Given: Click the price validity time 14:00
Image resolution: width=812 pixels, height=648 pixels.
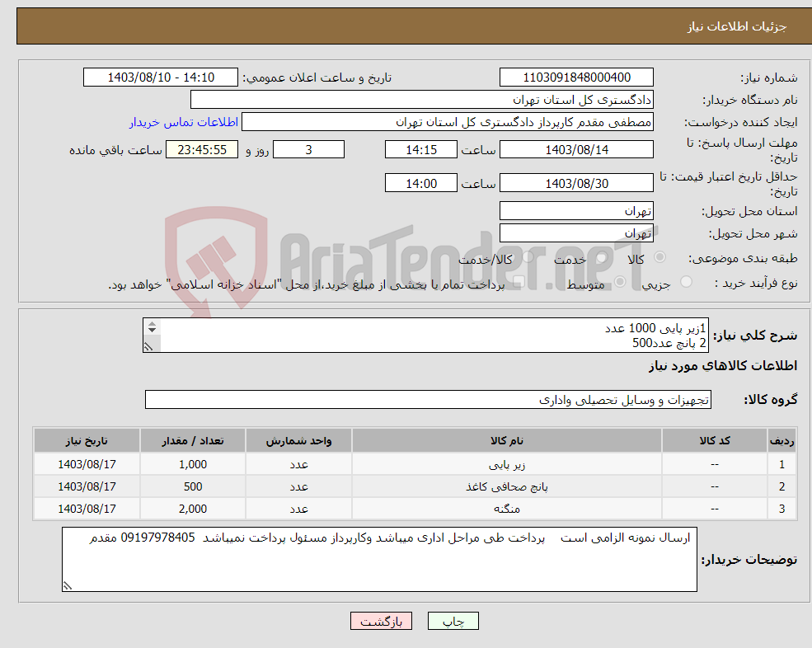Looking at the screenshot, I should pyautogui.click(x=421, y=183).
